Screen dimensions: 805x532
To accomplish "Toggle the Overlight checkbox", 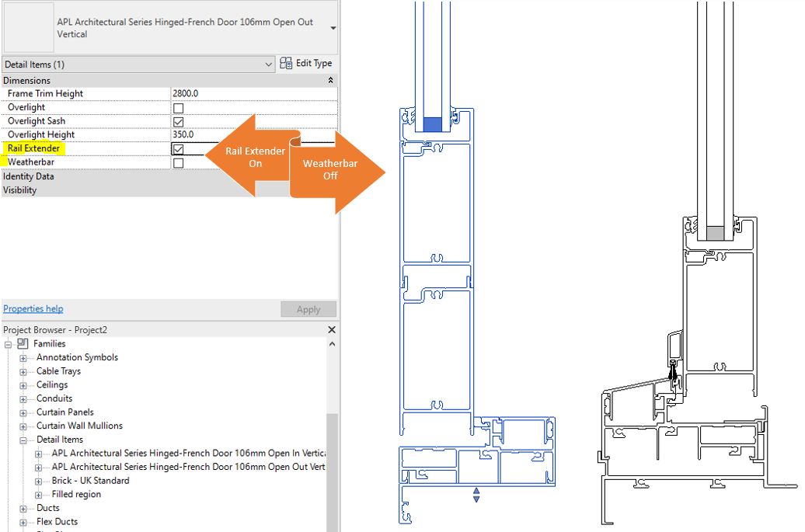I will (x=178, y=108).
